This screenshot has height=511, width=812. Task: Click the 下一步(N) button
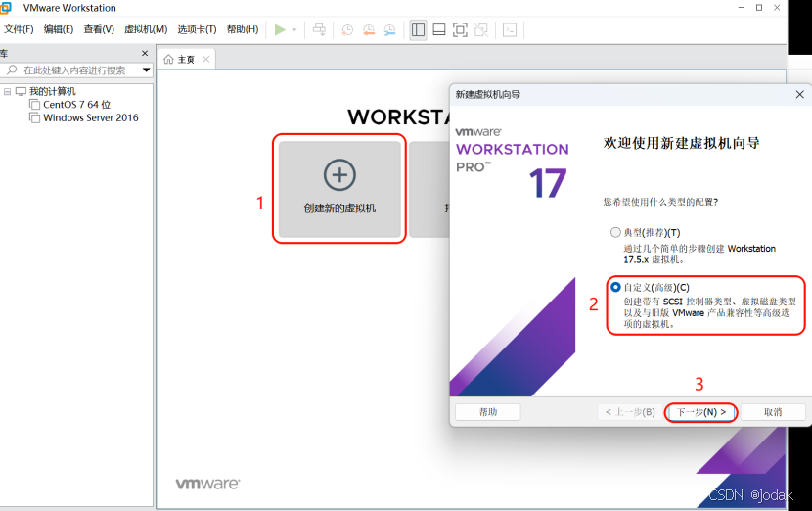pyautogui.click(x=701, y=412)
